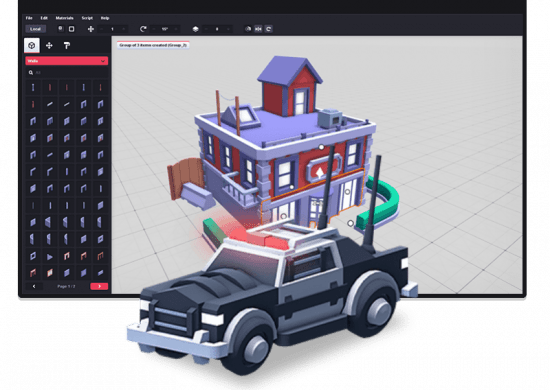Click the circular arrow icon at toolbar end

point(269,29)
